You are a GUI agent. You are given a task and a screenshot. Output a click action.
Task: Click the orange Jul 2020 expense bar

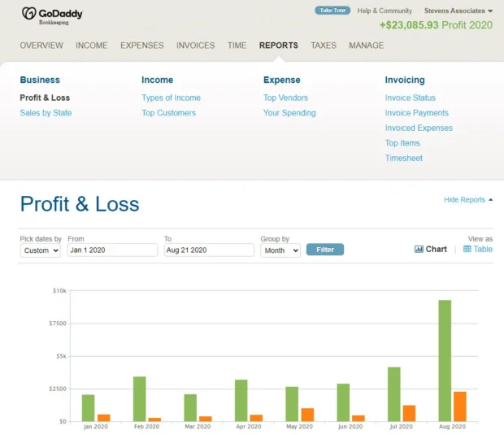click(409, 413)
